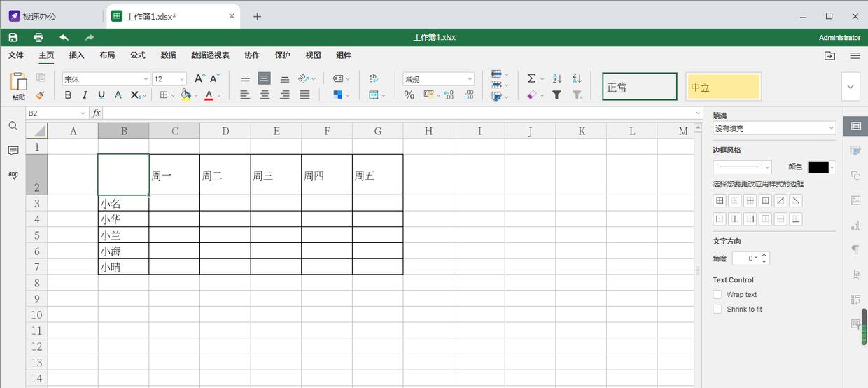868x388 pixels.
Task: Open the search magnifier in left sidebar
Action: [13, 126]
